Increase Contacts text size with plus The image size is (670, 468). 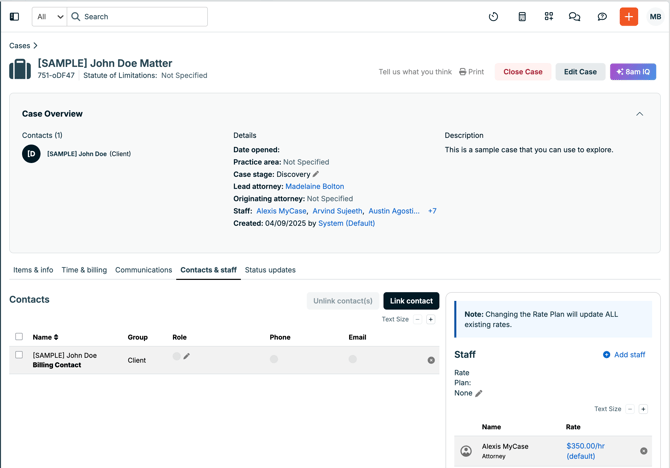tap(431, 320)
